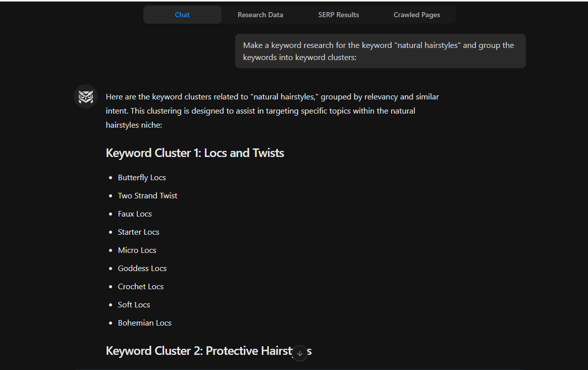Click the owl assistant avatar icon
This screenshot has width=588, height=370.
pyautogui.click(x=85, y=96)
